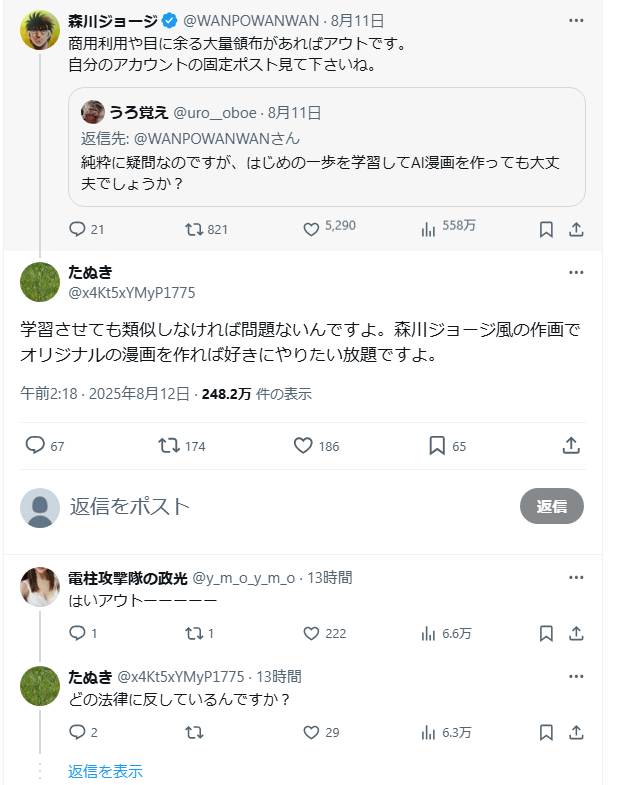
Task: Bookmark 森川ジョージ's top post
Action: click(x=546, y=229)
